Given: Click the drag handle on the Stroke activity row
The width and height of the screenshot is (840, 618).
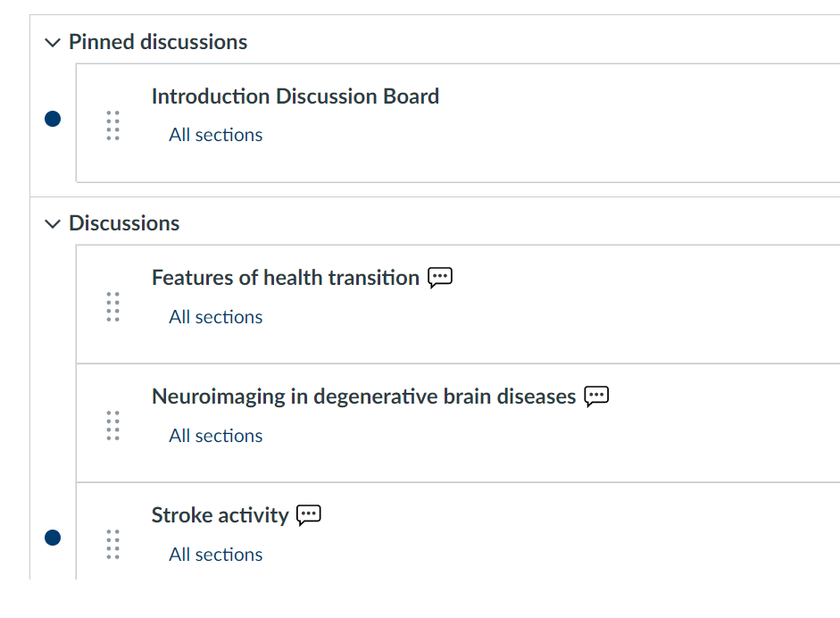Looking at the screenshot, I should click(x=112, y=544).
